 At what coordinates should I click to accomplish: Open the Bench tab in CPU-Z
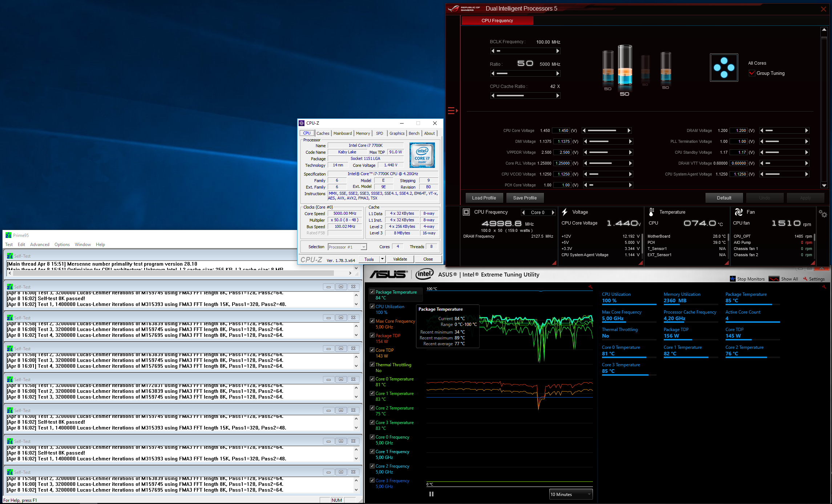pyautogui.click(x=414, y=133)
